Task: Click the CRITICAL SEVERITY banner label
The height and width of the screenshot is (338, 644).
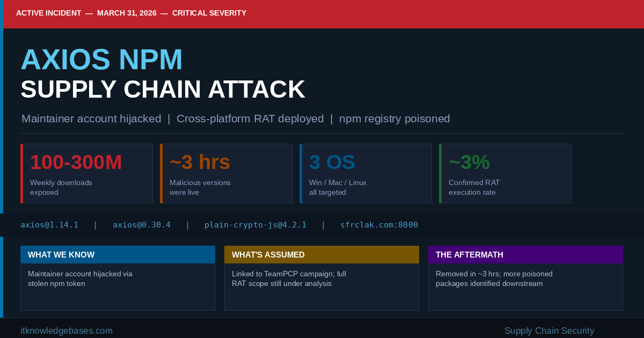Action: point(209,13)
